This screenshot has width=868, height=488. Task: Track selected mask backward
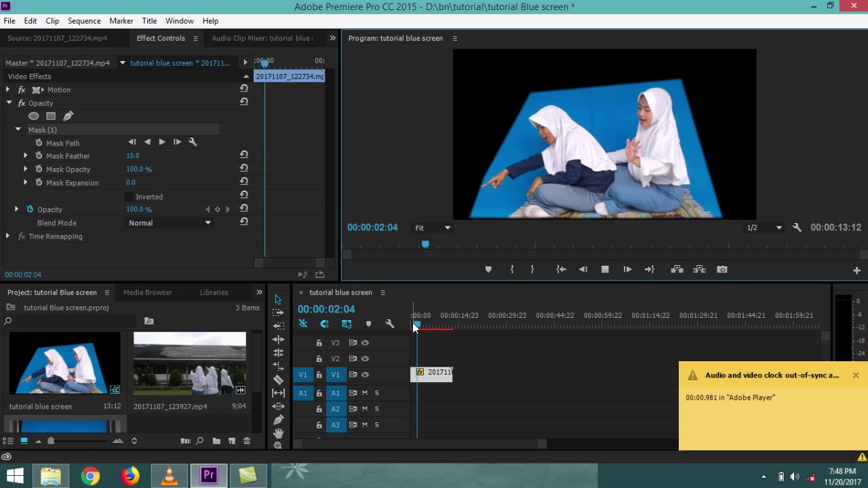coord(147,142)
